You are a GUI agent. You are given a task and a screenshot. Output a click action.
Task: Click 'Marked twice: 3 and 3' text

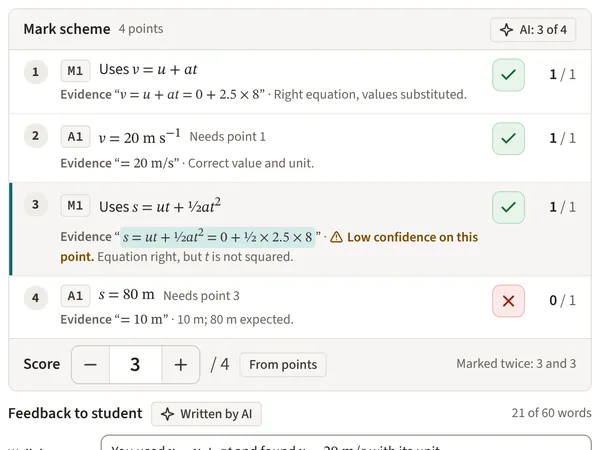click(516, 364)
